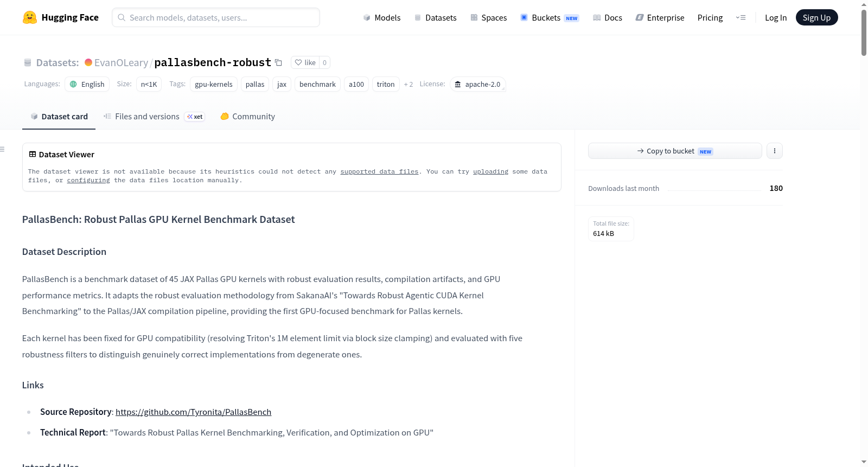Follow the configuring link
Viewport: 868px width, 467px height.
point(88,180)
